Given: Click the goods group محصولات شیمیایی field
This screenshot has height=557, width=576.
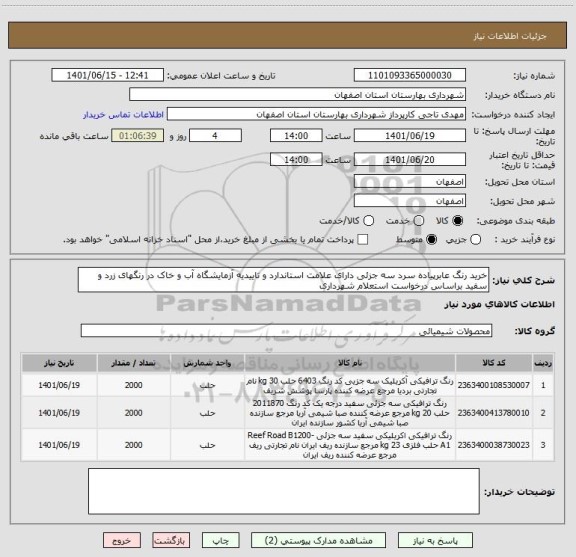Looking at the screenshot, I should [x=286, y=331].
